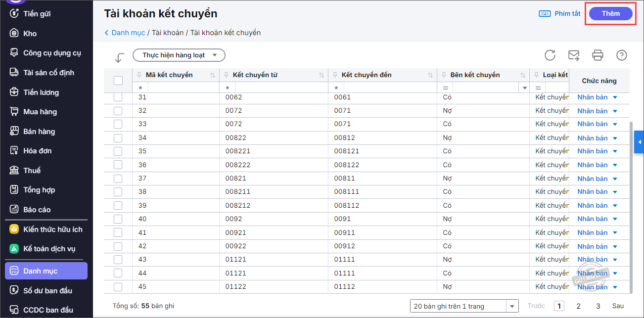This screenshot has height=318, width=644.
Task: Open the Thực hiện hàng loạt dropdown
Action: tap(179, 55)
